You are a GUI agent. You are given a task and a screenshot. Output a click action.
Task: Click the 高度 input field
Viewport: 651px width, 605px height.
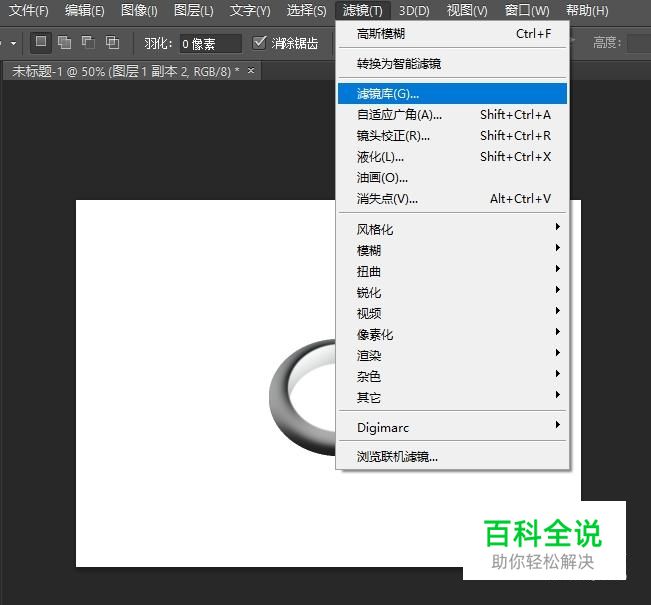pos(639,43)
